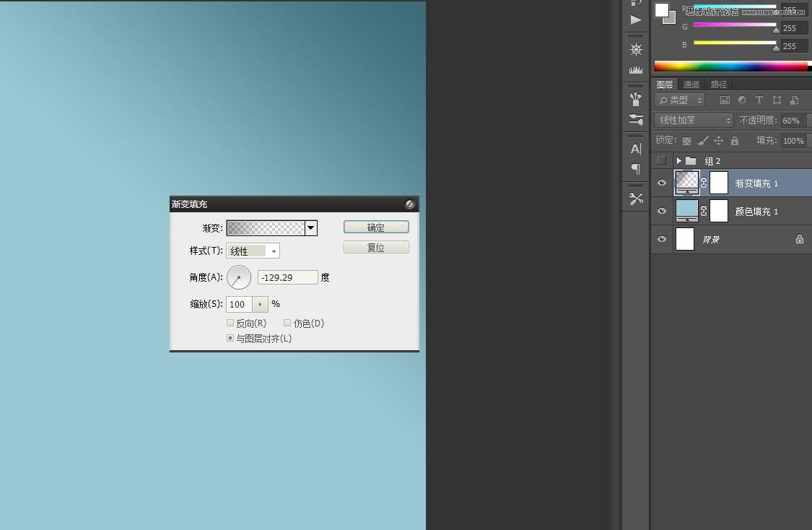Switch to the 通道 tab
The width and height of the screenshot is (812, 530).
(x=691, y=84)
